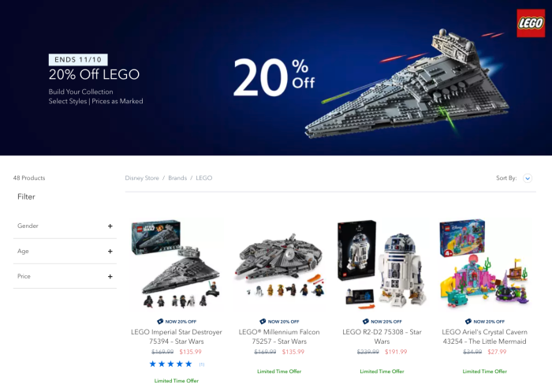Open the Brands breadcrumb link

177,178
